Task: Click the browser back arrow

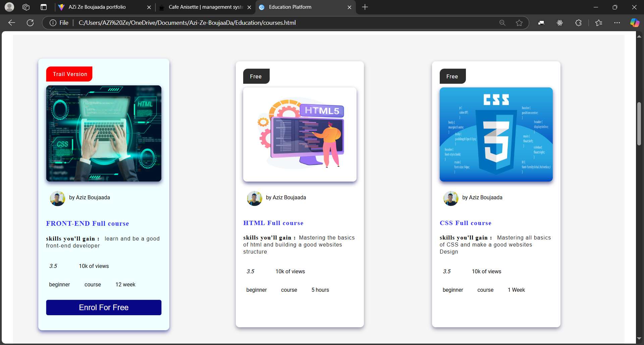Action: tap(12, 23)
